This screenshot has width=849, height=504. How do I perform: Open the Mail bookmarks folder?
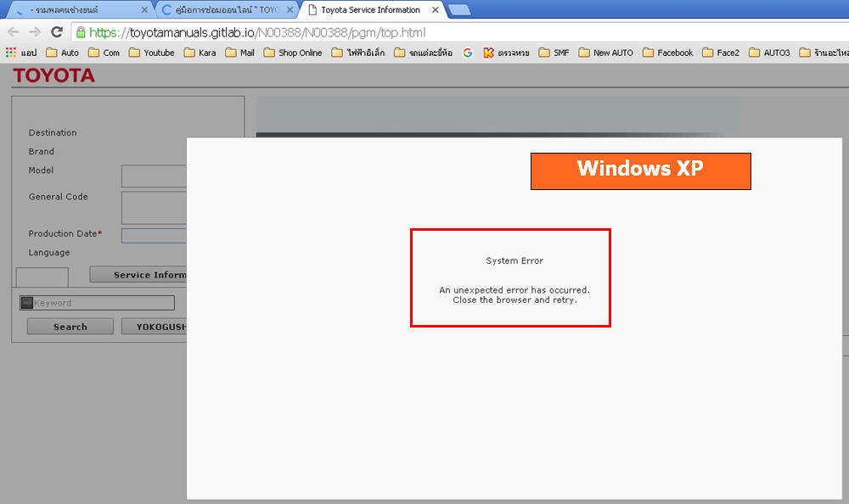[x=240, y=53]
